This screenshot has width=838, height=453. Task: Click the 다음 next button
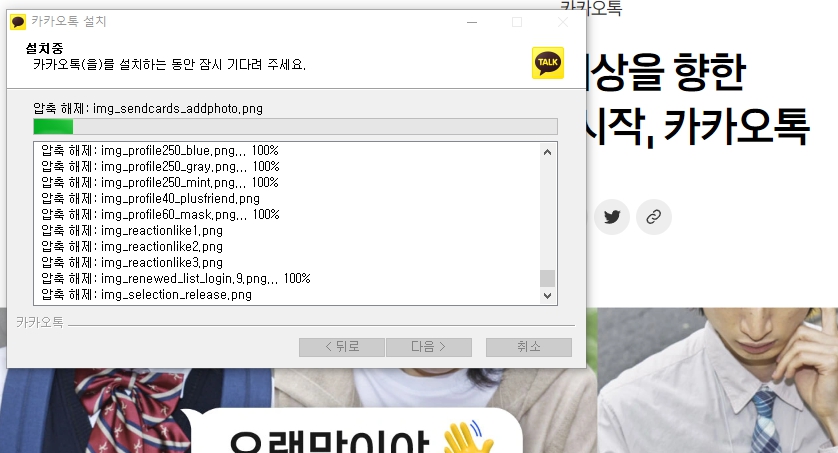[429, 347]
